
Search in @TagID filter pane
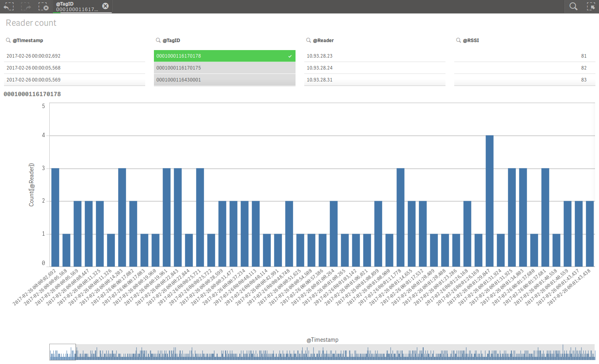(158, 40)
